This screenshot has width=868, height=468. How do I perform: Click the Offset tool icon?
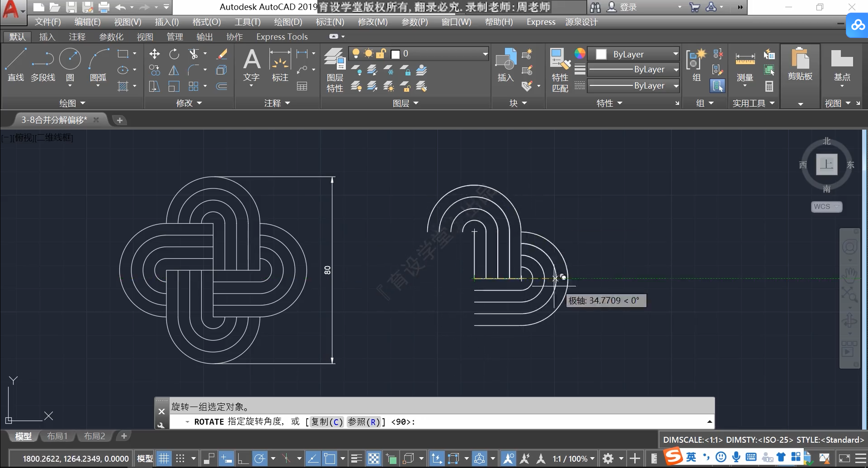point(222,86)
